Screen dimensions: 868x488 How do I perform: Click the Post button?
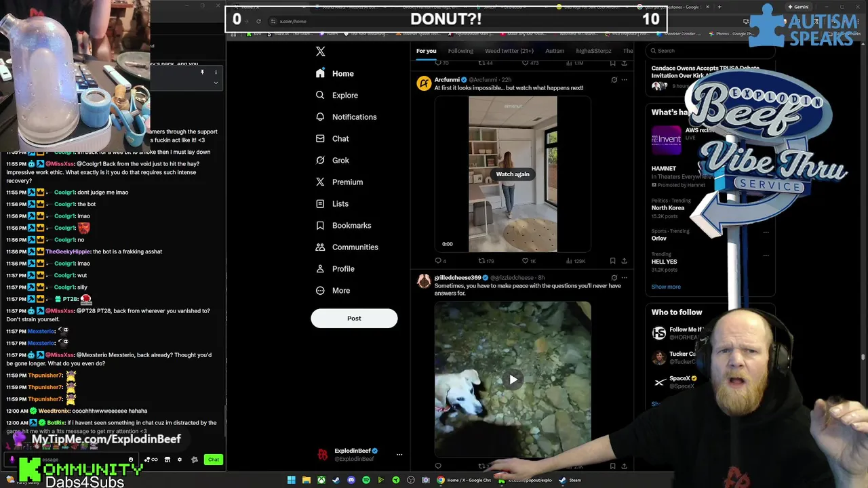354,318
